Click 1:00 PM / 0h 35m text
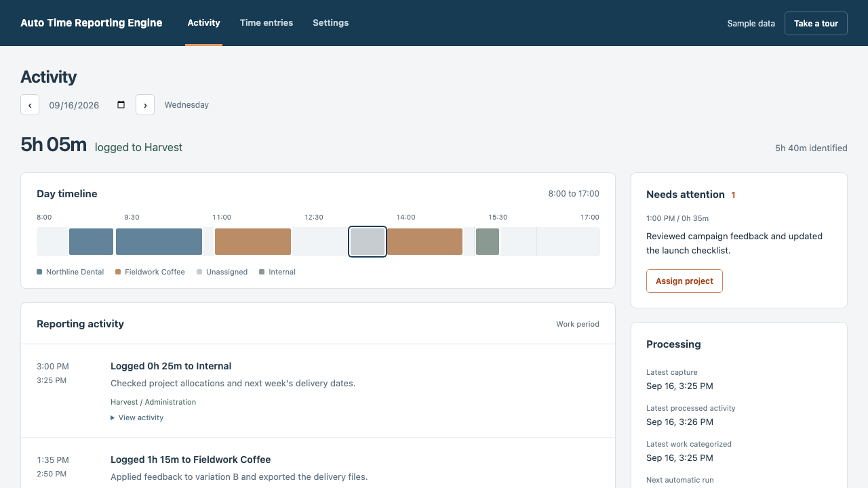868x488 pixels. pyautogui.click(x=677, y=218)
